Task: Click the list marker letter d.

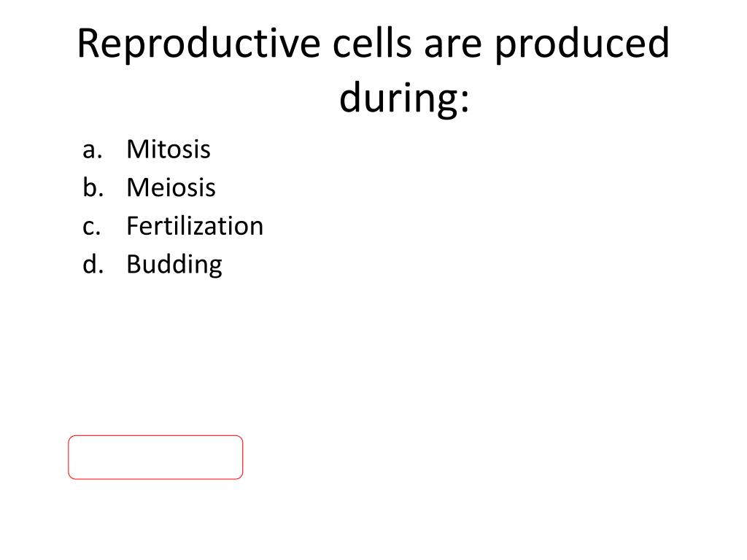Action: [x=93, y=264]
